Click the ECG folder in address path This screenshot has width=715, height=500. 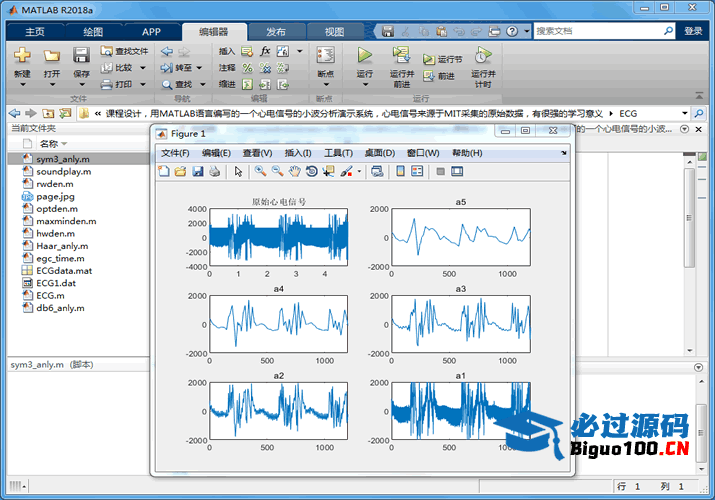(x=628, y=113)
